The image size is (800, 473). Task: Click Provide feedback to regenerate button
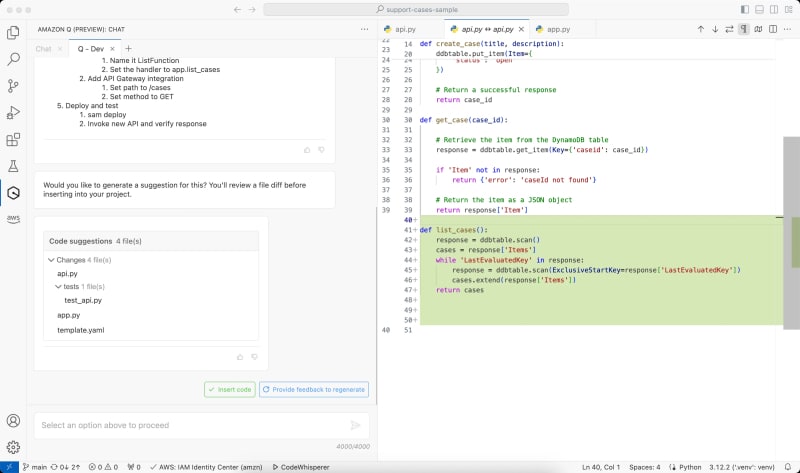pos(314,389)
